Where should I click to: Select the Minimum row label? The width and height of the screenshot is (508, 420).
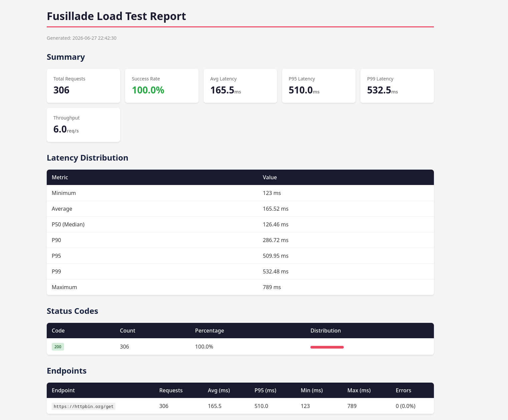tap(64, 193)
